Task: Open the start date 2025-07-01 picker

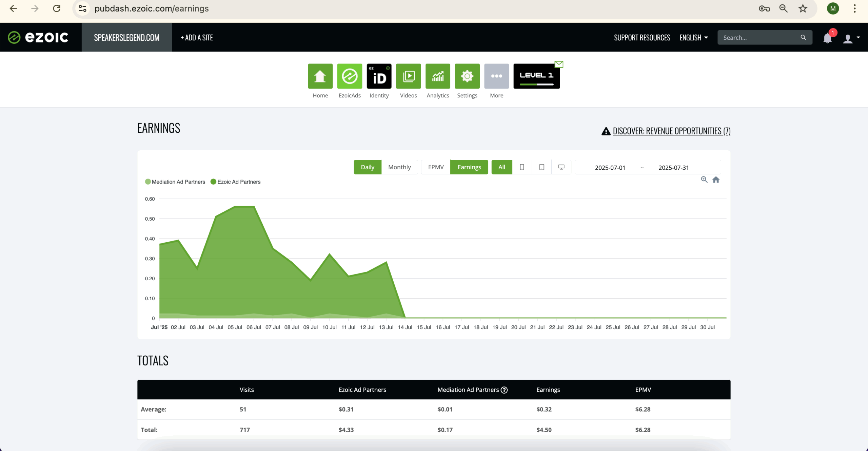Action: 610,168
